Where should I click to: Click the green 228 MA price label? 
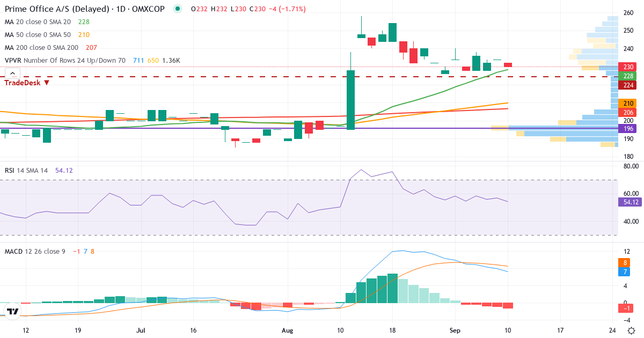(x=627, y=76)
